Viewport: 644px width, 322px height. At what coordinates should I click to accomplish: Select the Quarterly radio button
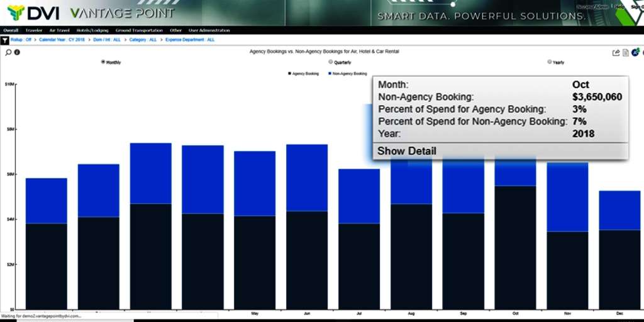pyautogui.click(x=330, y=62)
